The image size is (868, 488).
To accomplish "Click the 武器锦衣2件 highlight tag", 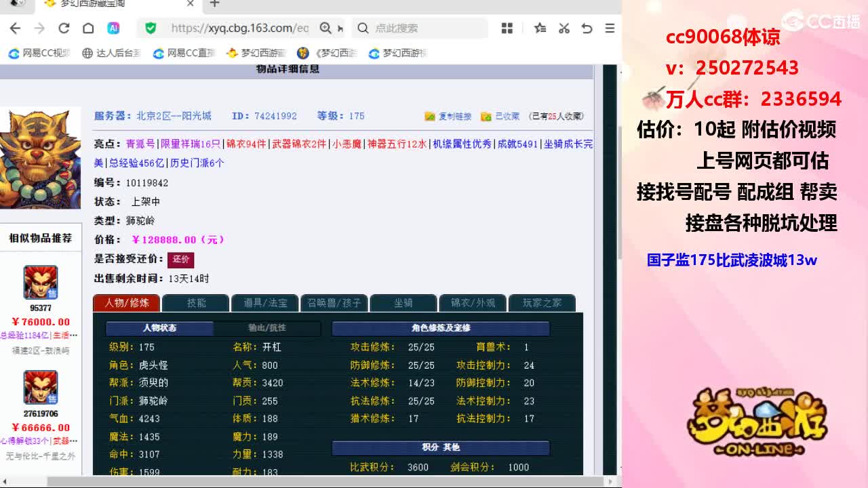I will tap(299, 144).
